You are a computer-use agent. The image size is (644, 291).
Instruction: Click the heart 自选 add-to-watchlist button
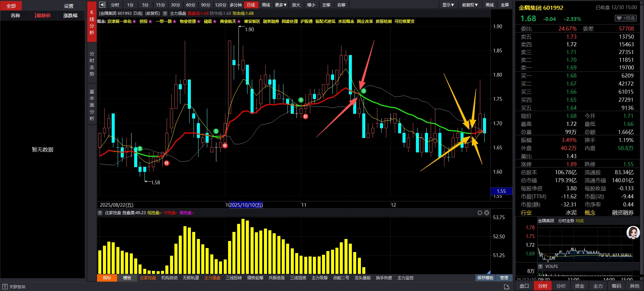click(x=626, y=18)
